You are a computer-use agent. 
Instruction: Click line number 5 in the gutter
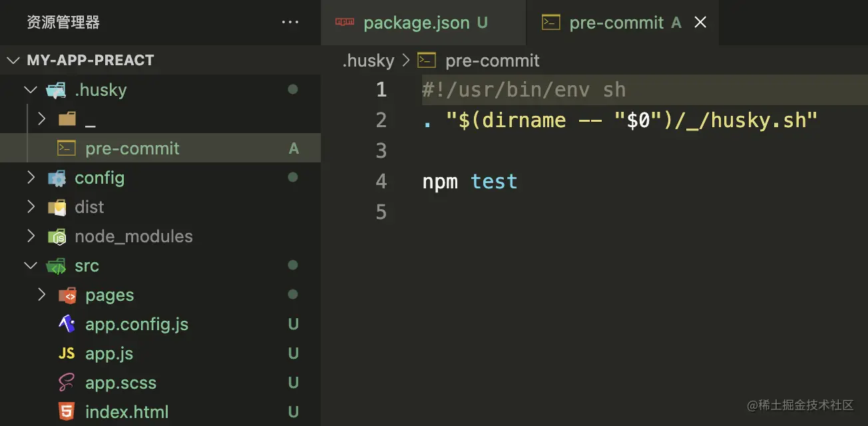point(381,212)
